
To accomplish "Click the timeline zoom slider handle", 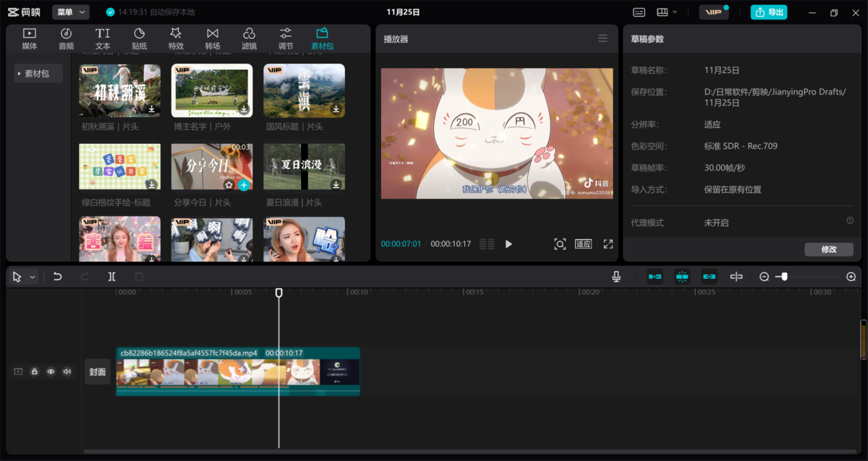I will [x=784, y=277].
